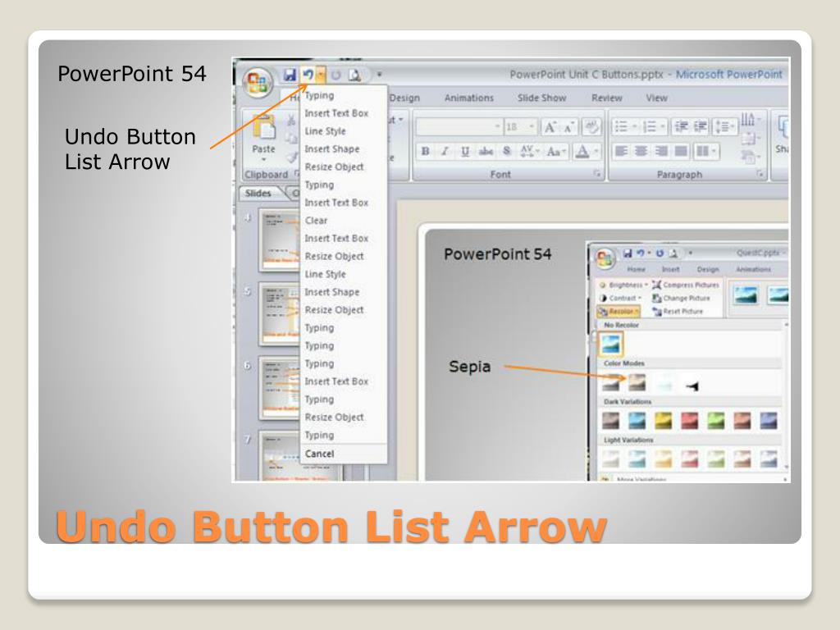Switch to the Design ribbon tab
The width and height of the screenshot is (840, 630).
(405, 98)
